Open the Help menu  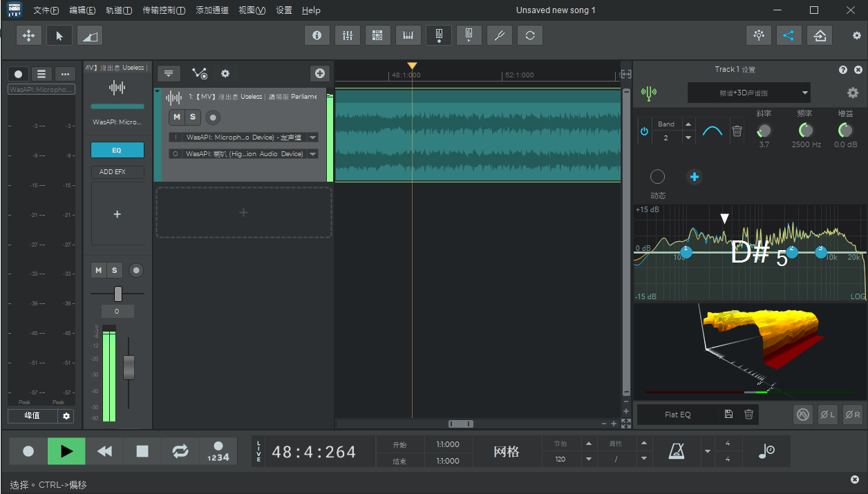311,10
